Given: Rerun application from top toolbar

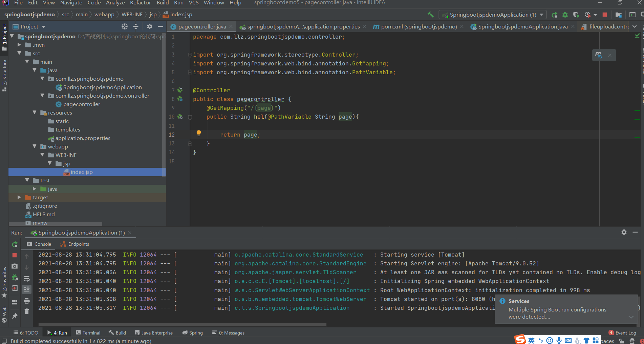Looking at the screenshot, I should (x=554, y=15).
